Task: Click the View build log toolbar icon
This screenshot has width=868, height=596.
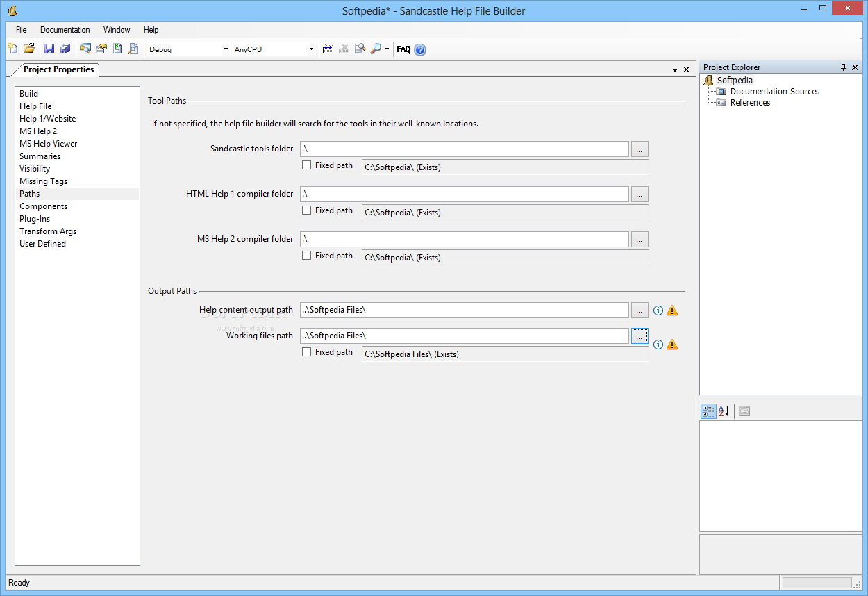Action: tap(360, 49)
